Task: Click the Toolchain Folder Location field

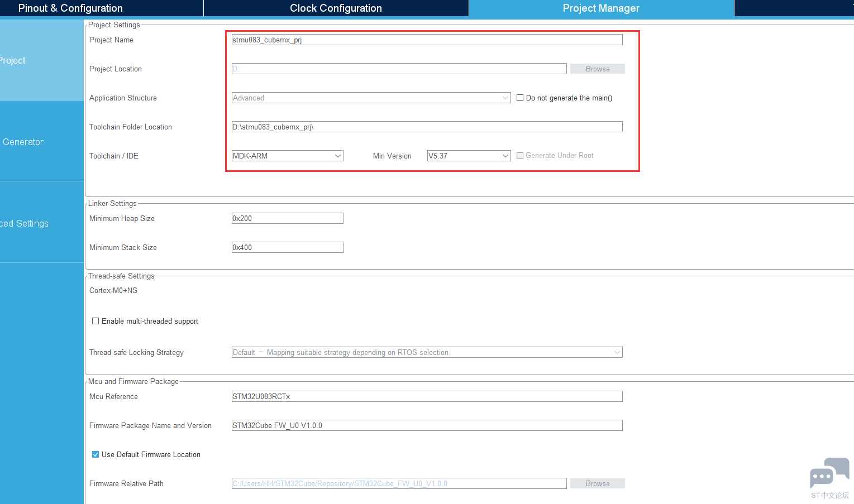Action: click(x=427, y=127)
